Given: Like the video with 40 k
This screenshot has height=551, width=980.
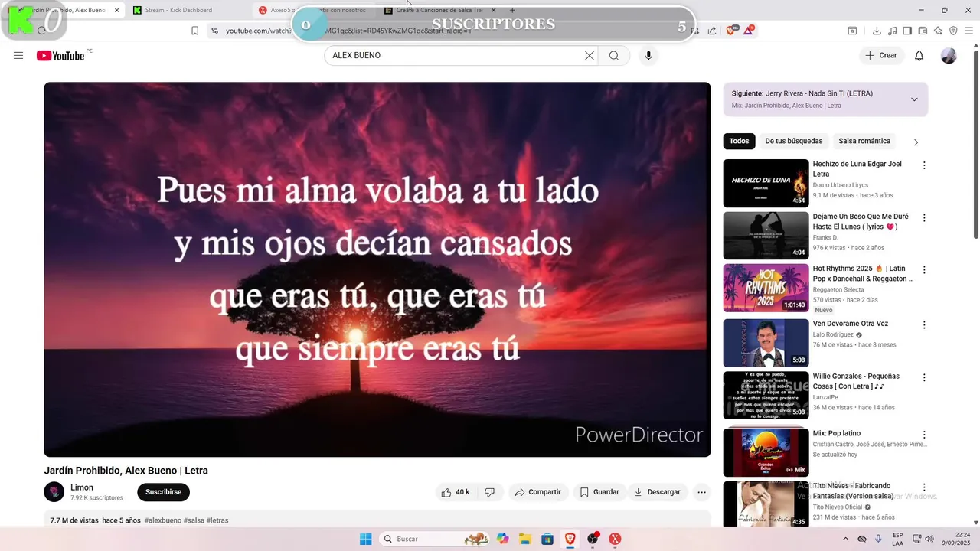Looking at the screenshot, I should coord(455,492).
